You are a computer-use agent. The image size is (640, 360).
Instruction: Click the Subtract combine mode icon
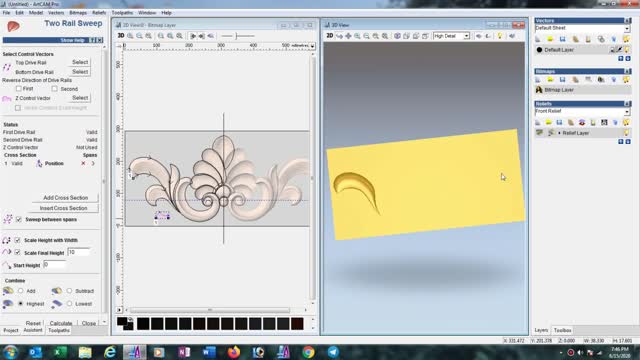click(x=56, y=291)
